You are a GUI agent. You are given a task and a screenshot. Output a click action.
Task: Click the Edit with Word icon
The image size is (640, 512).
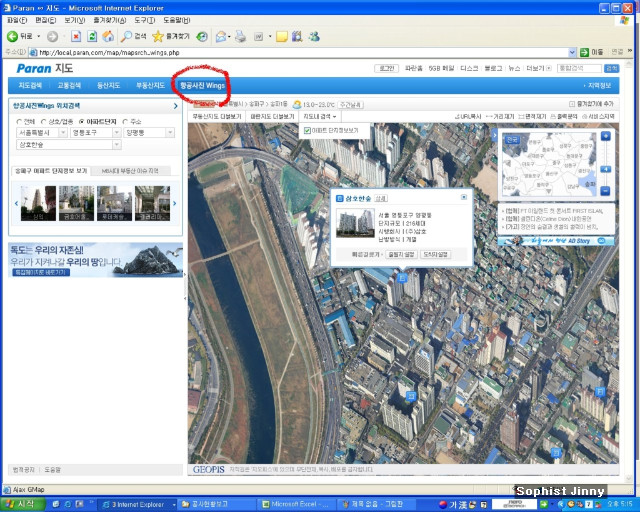click(258, 37)
